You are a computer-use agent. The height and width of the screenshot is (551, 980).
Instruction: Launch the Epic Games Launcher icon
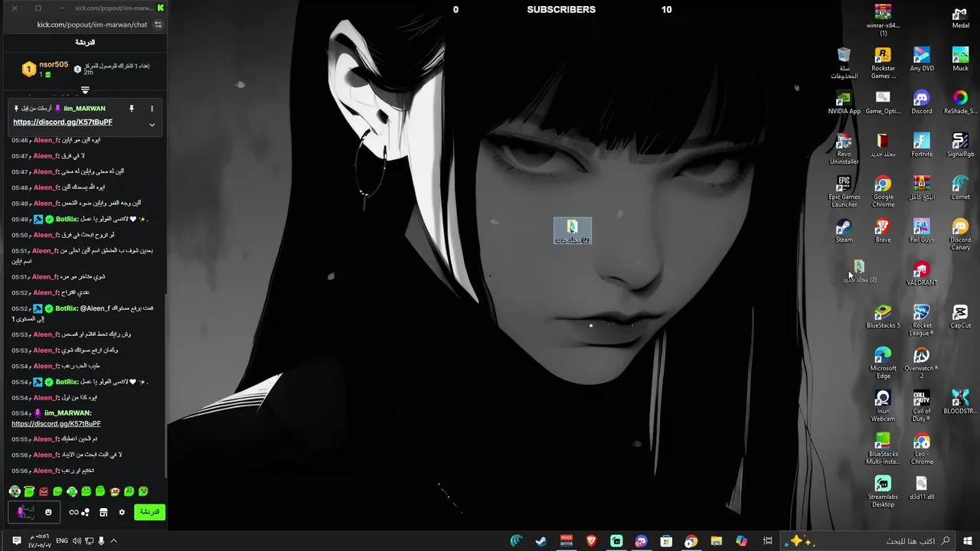point(844,192)
